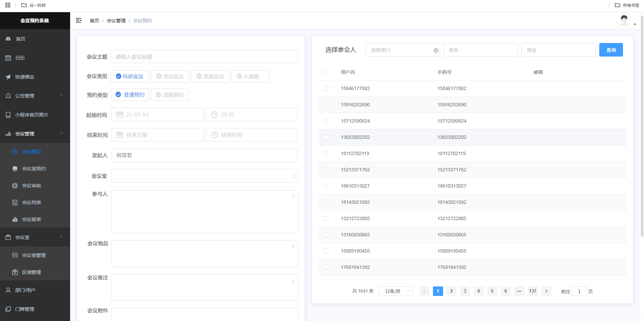The height and width of the screenshot is (321, 644).
Task: Tick the select-all checkbox in table header
Action: click(325, 72)
